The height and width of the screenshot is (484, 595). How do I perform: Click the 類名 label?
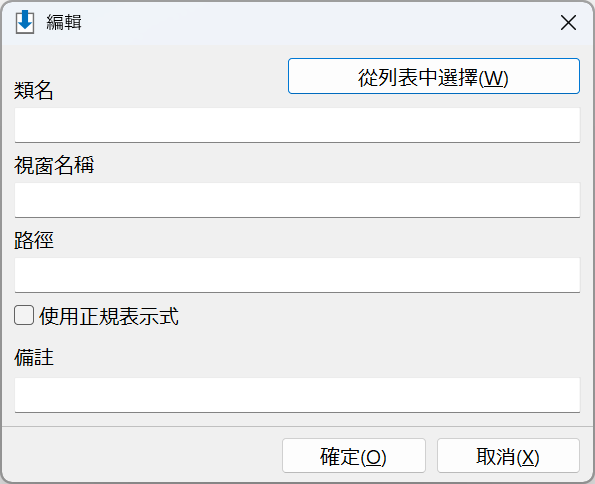point(33,90)
